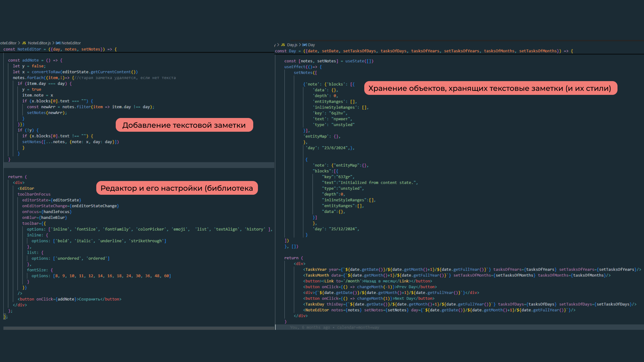Click 'convertToRaw' in the let x line
This screenshot has width=644, height=362.
(x=46, y=72)
